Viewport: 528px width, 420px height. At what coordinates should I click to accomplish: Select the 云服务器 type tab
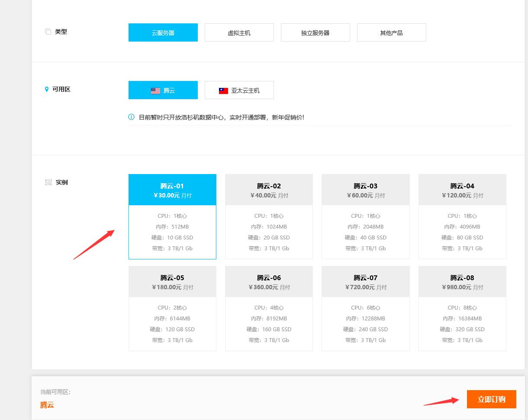pyautogui.click(x=163, y=33)
